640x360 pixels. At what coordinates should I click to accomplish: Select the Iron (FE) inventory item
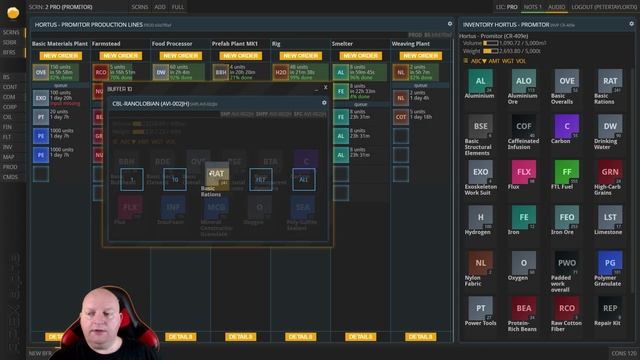pyautogui.click(x=524, y=217)
